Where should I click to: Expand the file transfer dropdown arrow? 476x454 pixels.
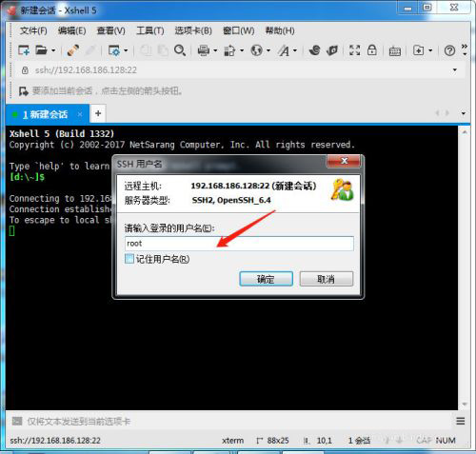242,50
